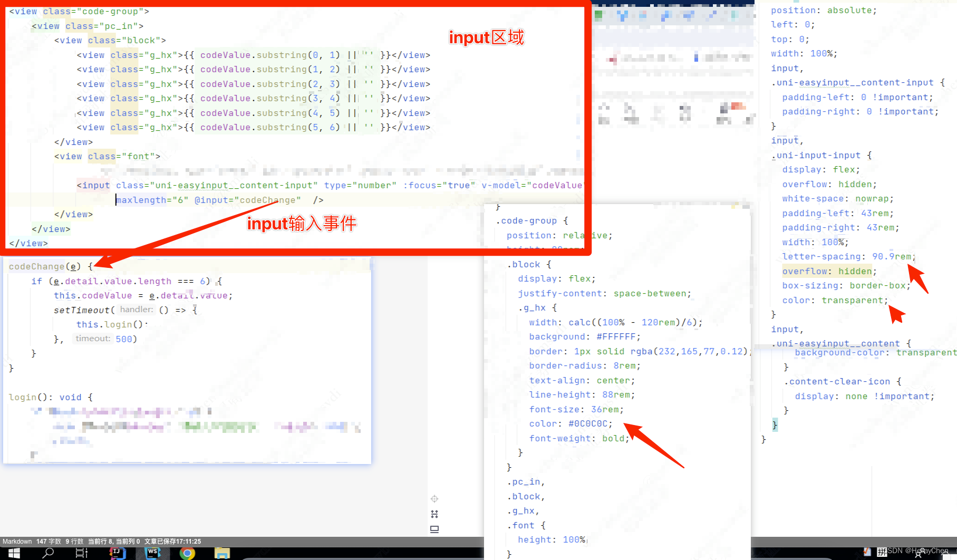
Task: Click the letter-spacing: 90.9rem; rule
Action: (x=849, y=257)
